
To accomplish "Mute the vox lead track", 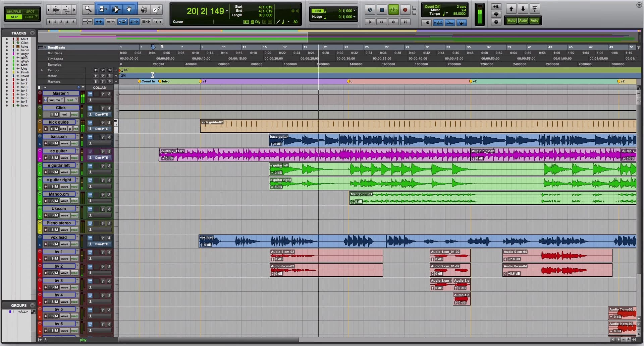I will point(56,244).
